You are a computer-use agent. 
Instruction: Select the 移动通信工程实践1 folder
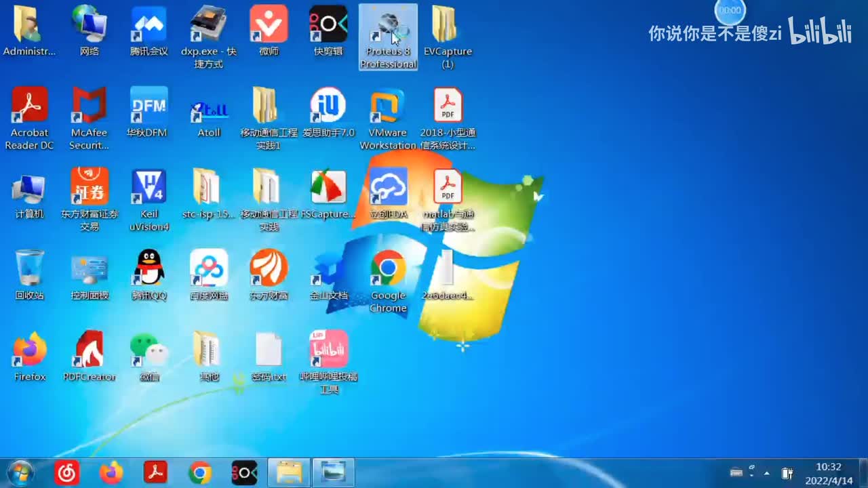click(269, 118)
